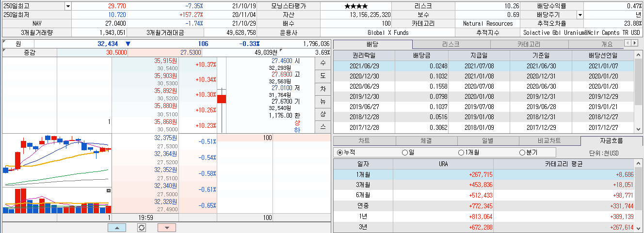The width and height of the screenshot is (644, 233).
Task: Click the left tab-scroll arrow beside 개요
Action: [628, 43]
